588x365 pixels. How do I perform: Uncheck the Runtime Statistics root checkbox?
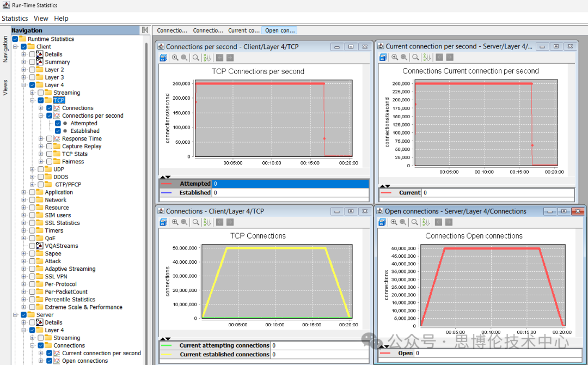[x=15, y=39]
